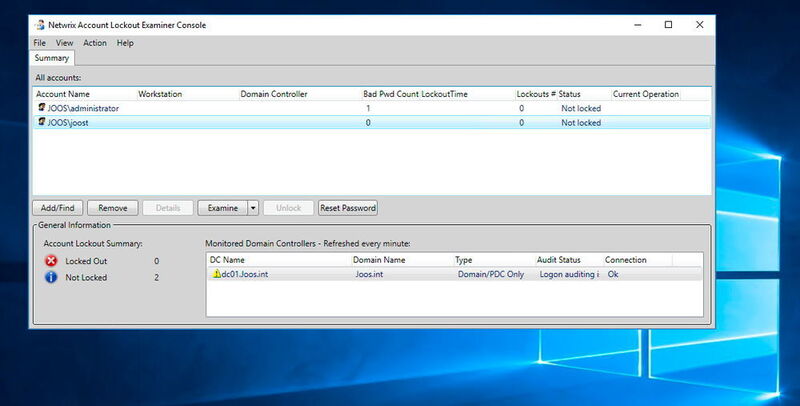Screen dimensions: 800x406
Task: Click the warning icon beside dc01.Joos.int
Action: pyautogui.click(x=215, y=274)
